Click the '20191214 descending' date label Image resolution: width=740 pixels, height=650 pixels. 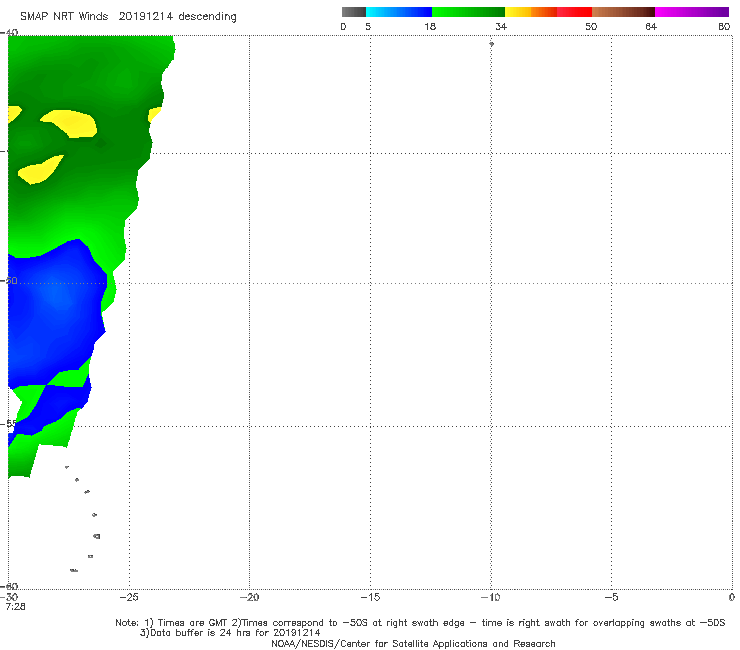click(177, 17)
